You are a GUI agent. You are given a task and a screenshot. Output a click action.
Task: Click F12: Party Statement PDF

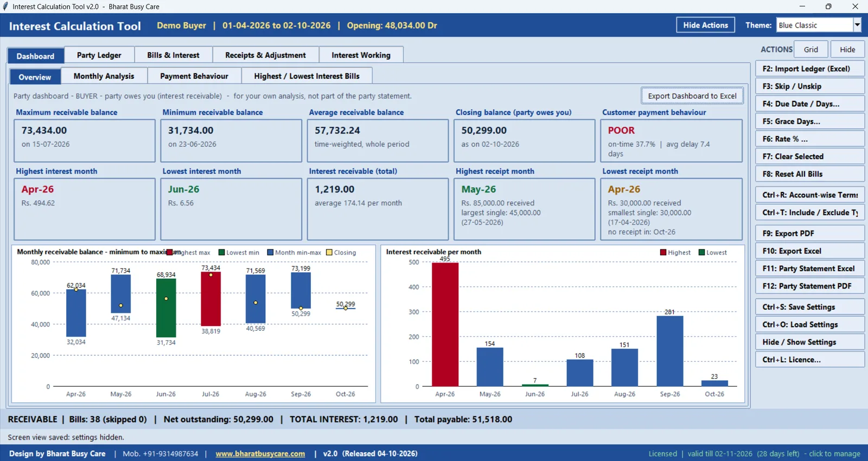810,286
